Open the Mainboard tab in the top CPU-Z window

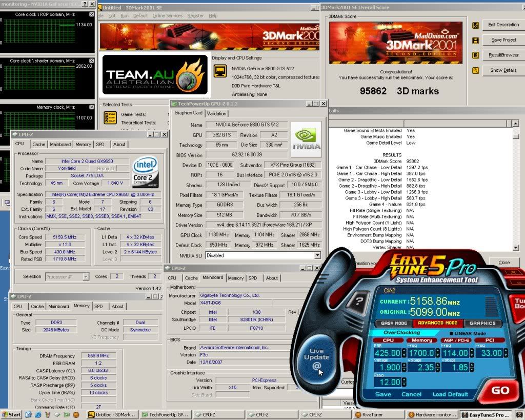click(x=60, y=144)
